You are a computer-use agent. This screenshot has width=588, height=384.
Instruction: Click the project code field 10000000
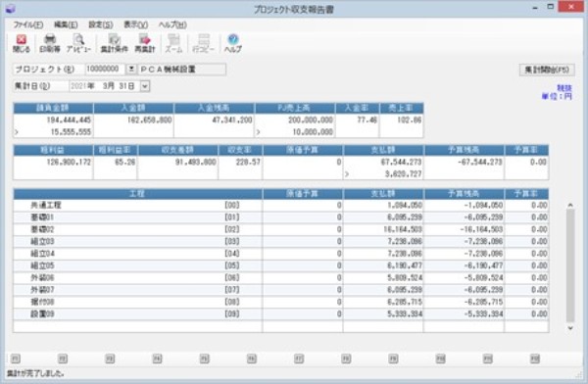(105, 69)
